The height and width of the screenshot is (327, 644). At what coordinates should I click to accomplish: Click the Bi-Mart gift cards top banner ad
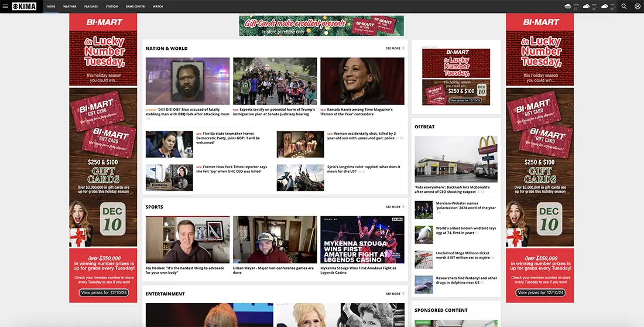tap(321, 26)
